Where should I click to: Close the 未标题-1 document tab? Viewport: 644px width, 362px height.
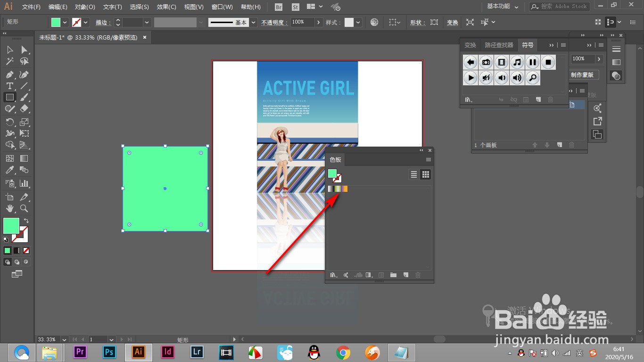click(x=145, y=37)
